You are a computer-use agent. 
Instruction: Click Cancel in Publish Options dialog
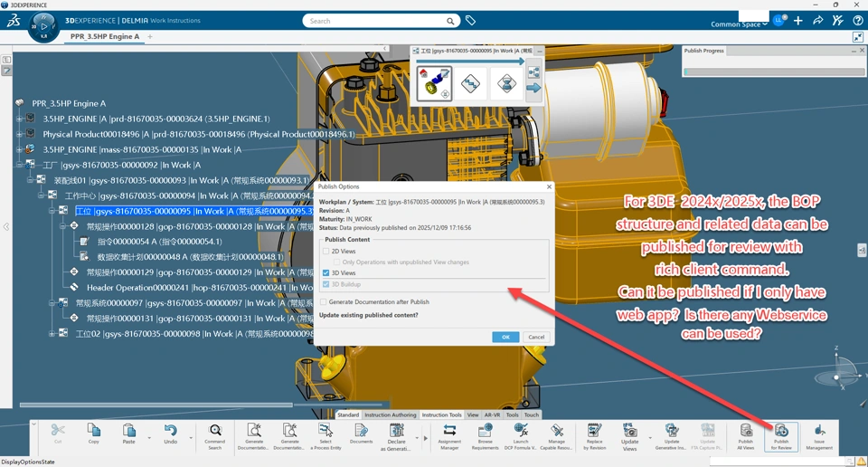coord(536,337)
